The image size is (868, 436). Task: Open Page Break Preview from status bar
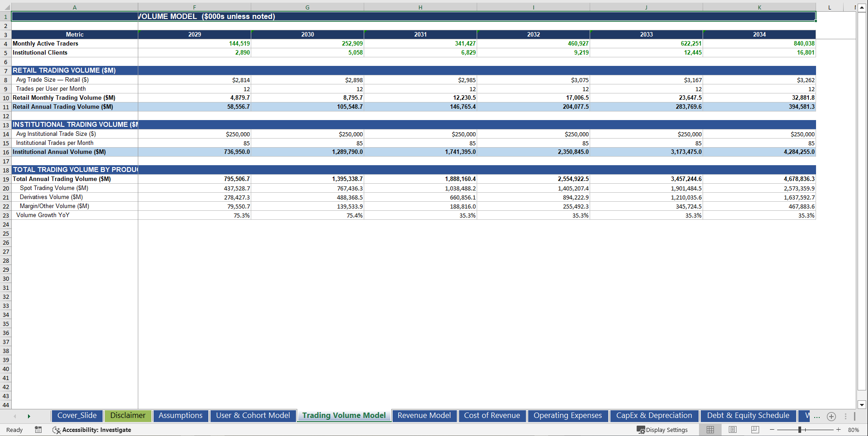coord(755,430)
